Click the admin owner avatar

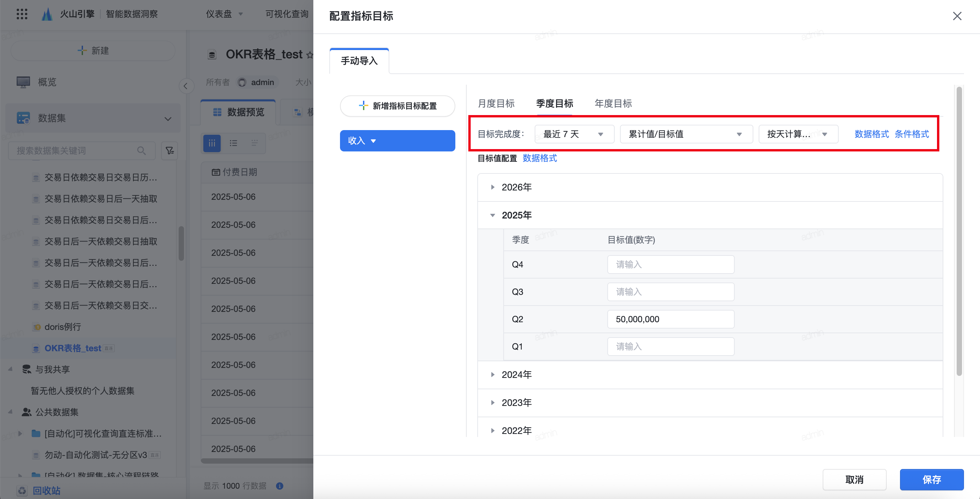pyautogui.click(x=242, y=82)
